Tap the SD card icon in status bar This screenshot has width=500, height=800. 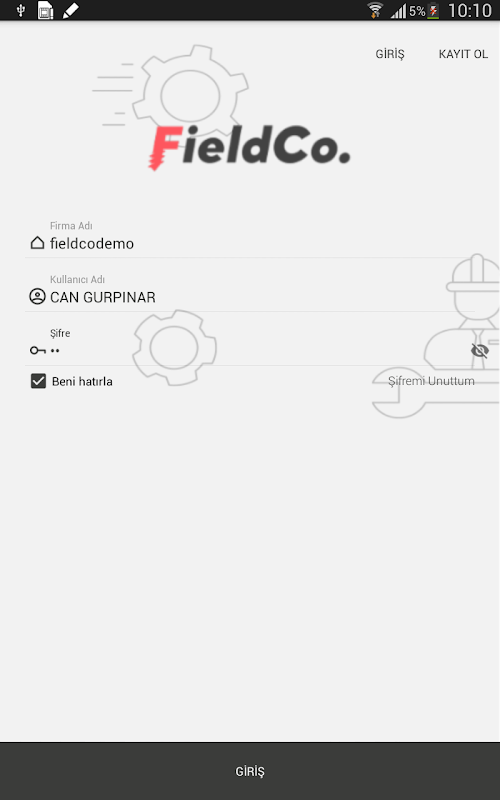[x=45, y=10]
